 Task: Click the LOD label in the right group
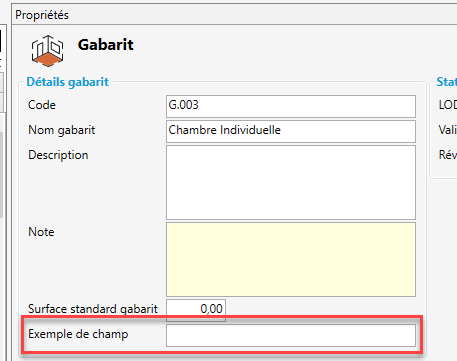pos(448,105)
